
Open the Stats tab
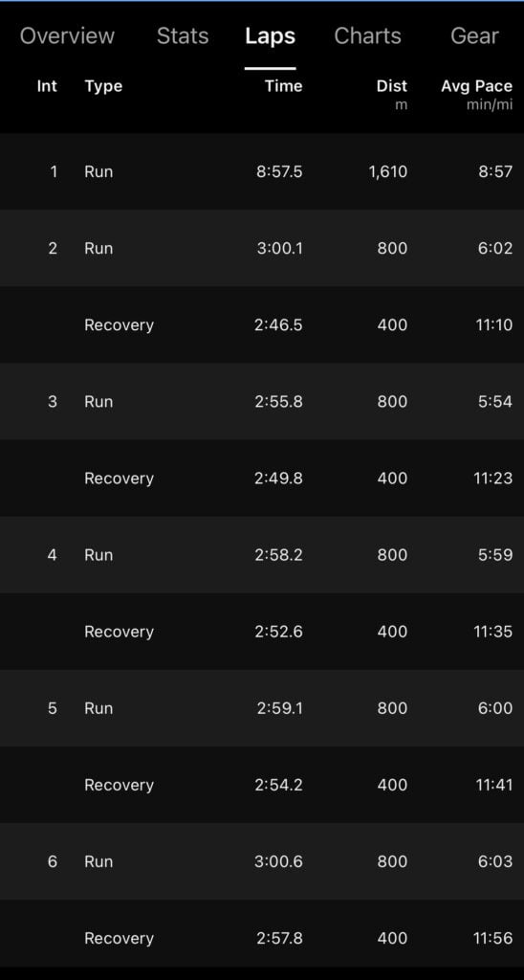pyautogui.click(x=183, y=35)
